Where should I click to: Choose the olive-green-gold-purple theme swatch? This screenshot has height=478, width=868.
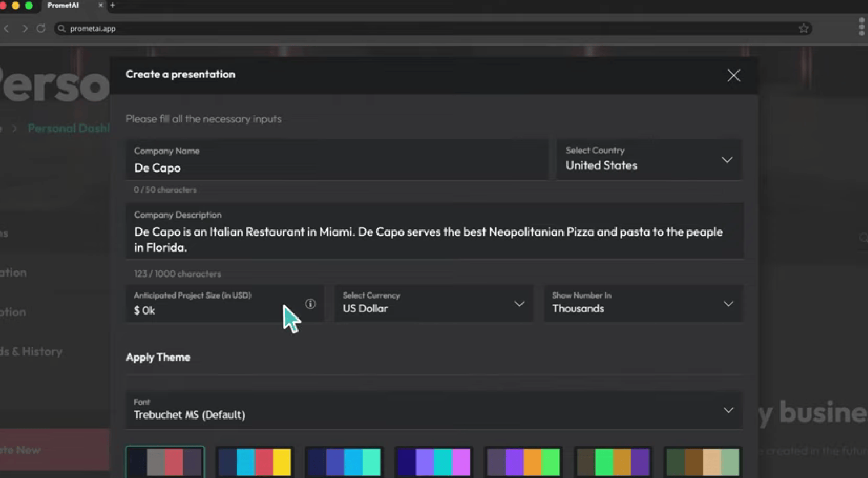pyautogui.click(x=613, y=462)
